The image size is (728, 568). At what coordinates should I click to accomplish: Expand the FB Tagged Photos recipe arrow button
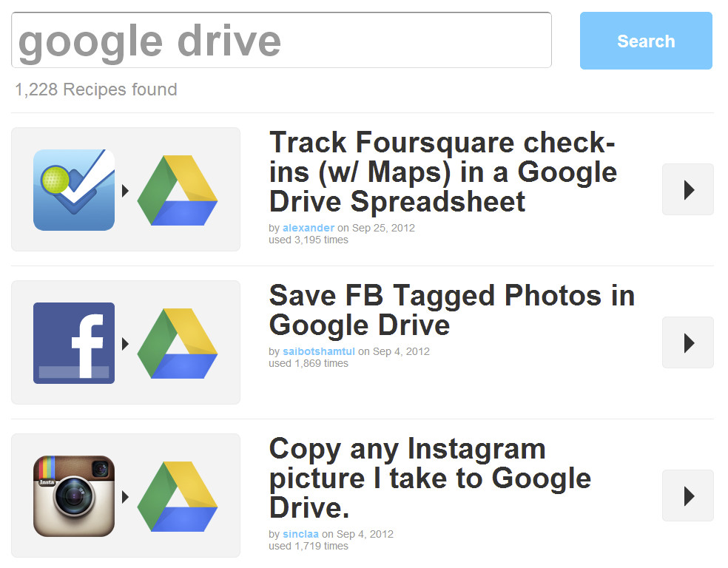(687, 342)
